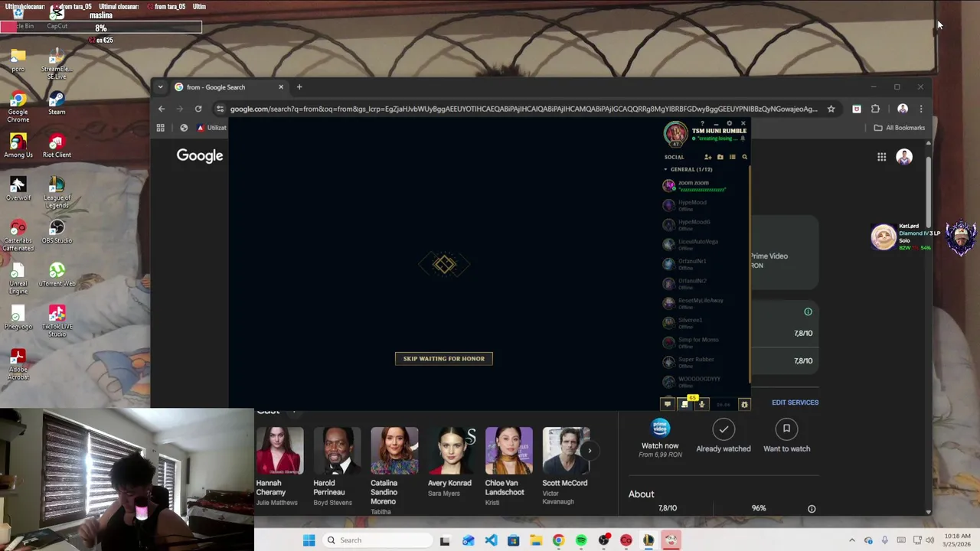The image size is (980, 551).
Task: Select offline friend HypeMood
Action: pyautogui.click(x=704, y=205)
